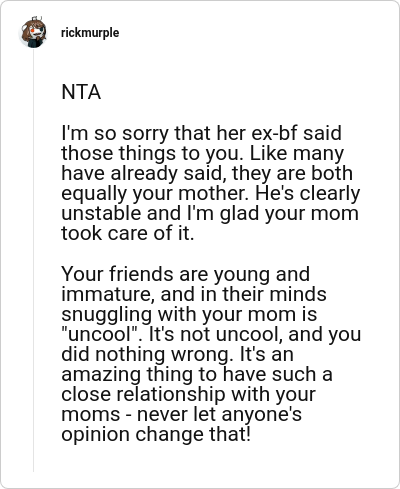Click the line "close relationship with your"

188,394
